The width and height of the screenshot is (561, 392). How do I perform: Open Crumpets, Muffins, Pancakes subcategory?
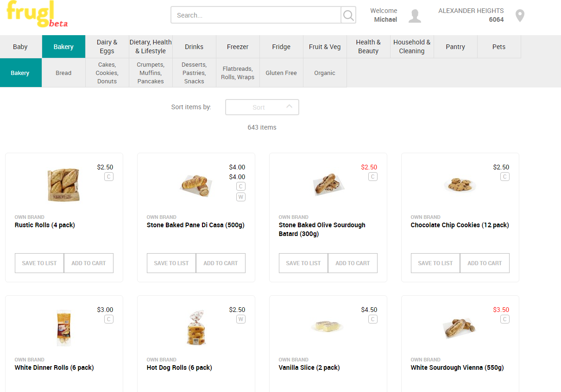point(151,73)
